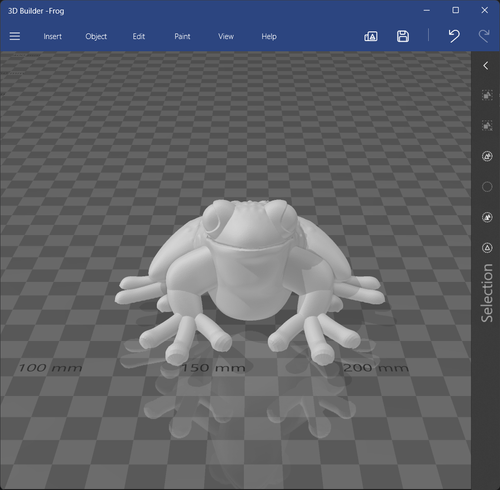Viewport: 500px width, 490px height.
Task: Open the hamburger menu
Action: (15, 36)
